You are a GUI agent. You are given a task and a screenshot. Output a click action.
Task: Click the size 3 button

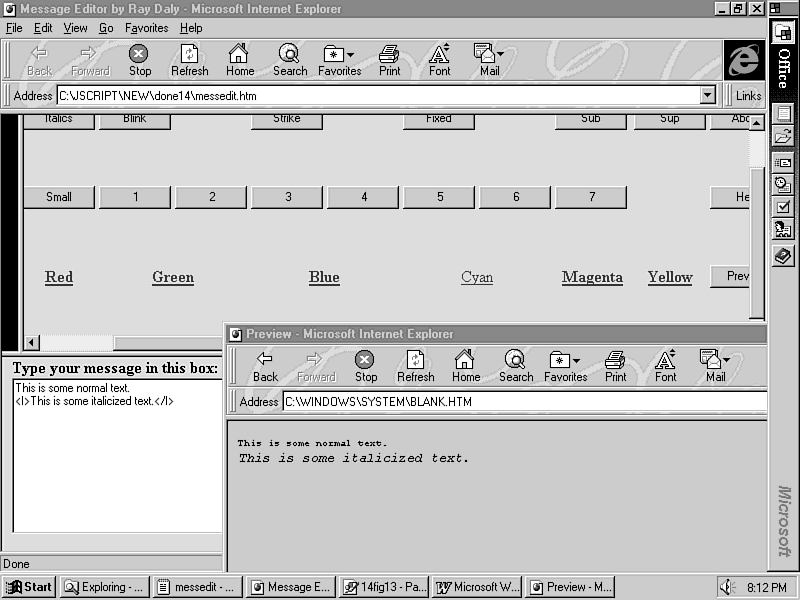point(287,197)
